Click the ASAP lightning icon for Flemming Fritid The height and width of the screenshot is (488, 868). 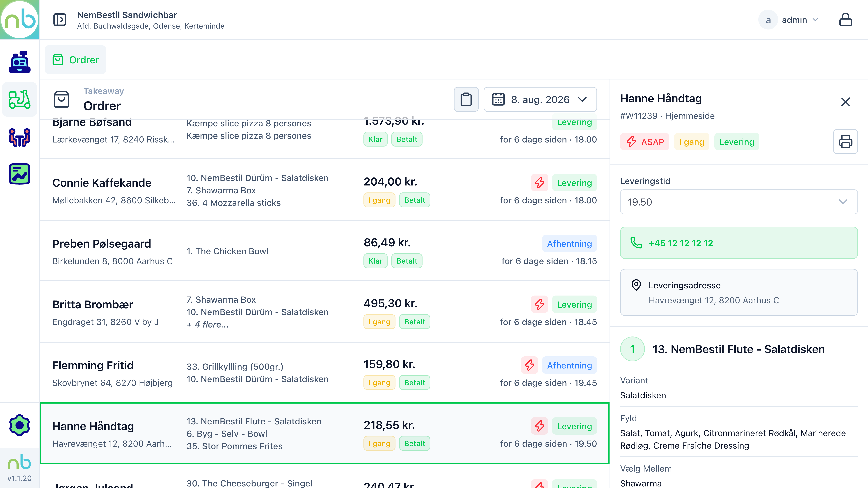click(x=529, y=365)
